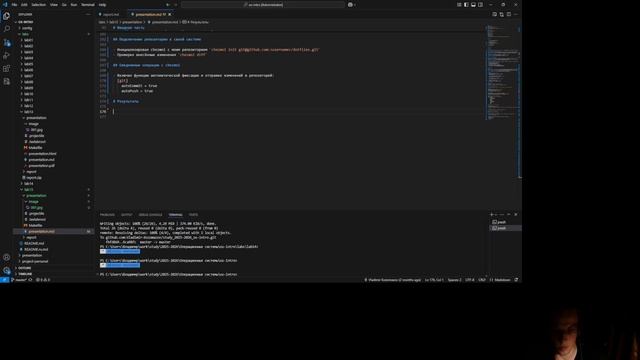This screenshot has height=360, width=640.
Task: Maximize the terminal panel size
Action: click(x=509, y=214)
